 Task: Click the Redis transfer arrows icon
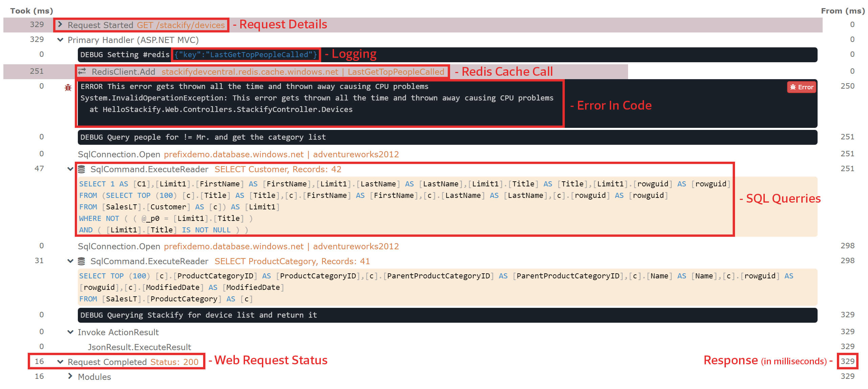(x=82, y=71)
